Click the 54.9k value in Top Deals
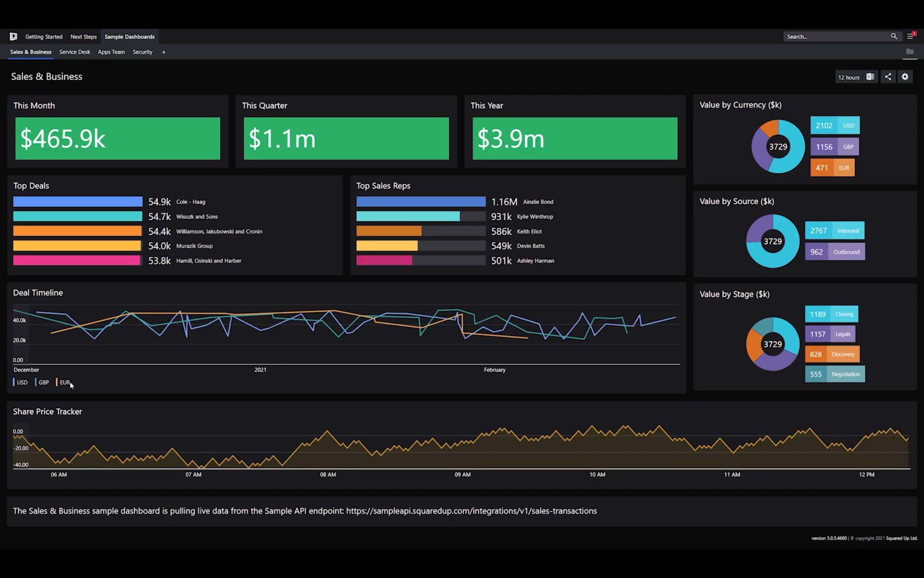This screenshot has width=924, height=578. click(159, 202)
